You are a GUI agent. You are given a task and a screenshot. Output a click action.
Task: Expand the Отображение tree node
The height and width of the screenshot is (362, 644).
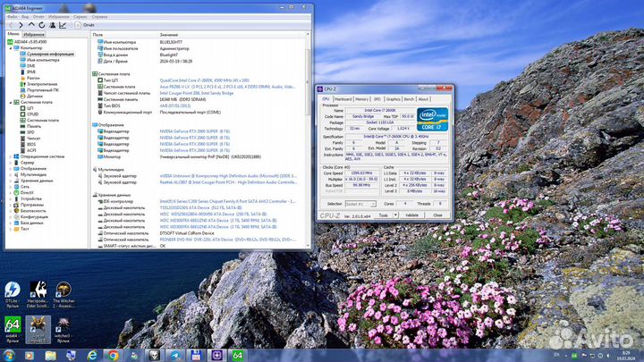[x=11, y=169]
